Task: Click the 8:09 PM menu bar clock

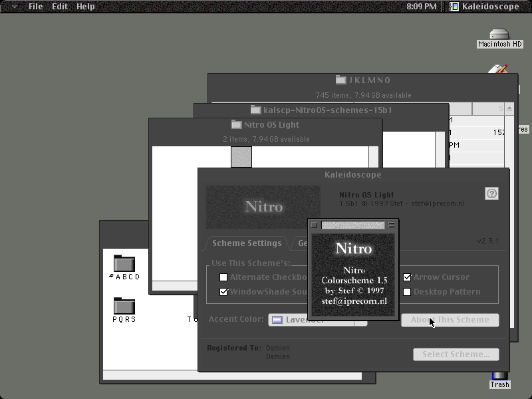Action: pyautogui.click(x=422, y=7)
